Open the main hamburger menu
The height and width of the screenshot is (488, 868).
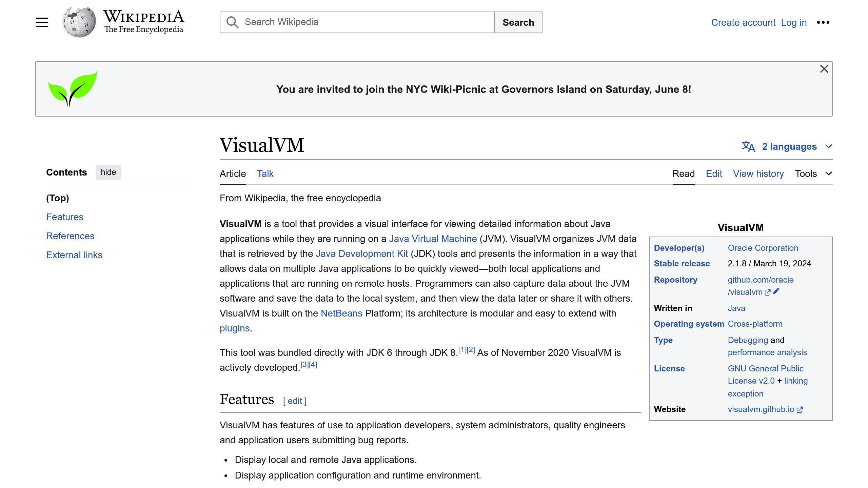(x=42, y=22)
